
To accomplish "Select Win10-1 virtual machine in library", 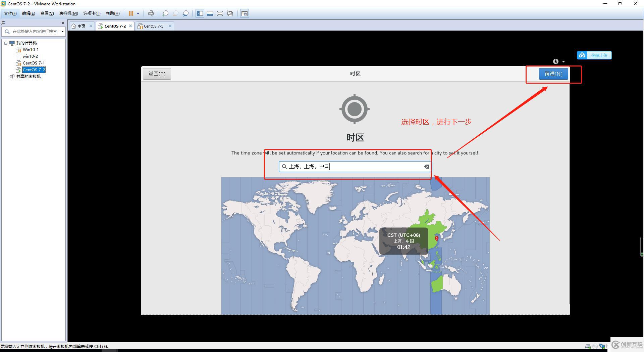I will (31, 50).
